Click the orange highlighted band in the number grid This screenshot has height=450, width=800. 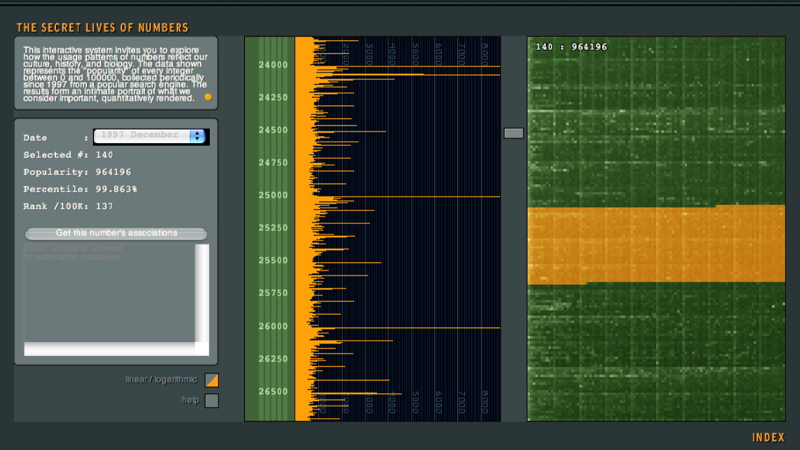[655, 245]
